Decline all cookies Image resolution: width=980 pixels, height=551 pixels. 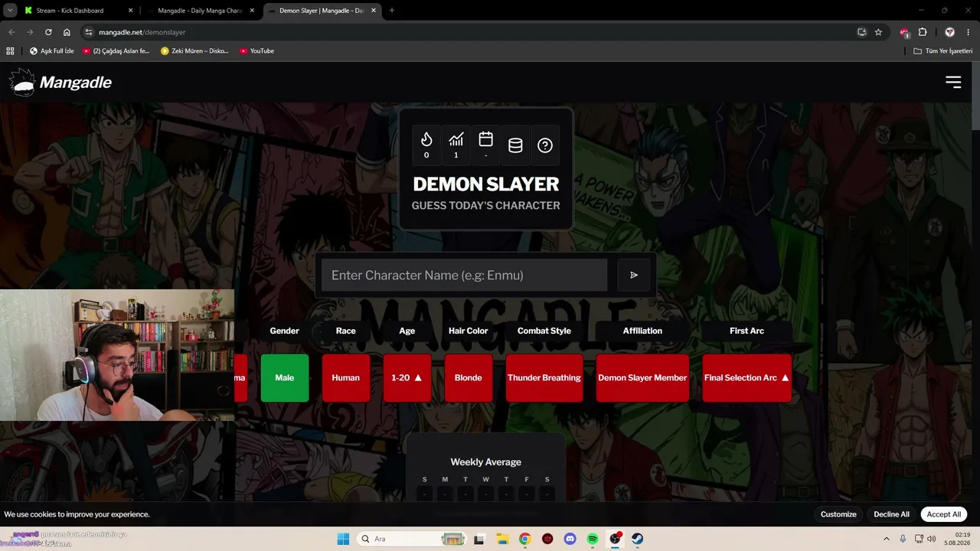tap(891, 514)
